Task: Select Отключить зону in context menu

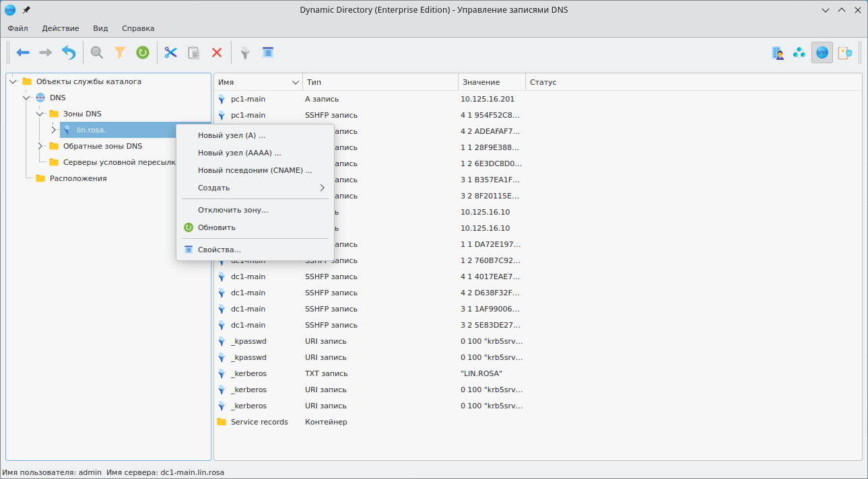Action: tap(232, 210)
